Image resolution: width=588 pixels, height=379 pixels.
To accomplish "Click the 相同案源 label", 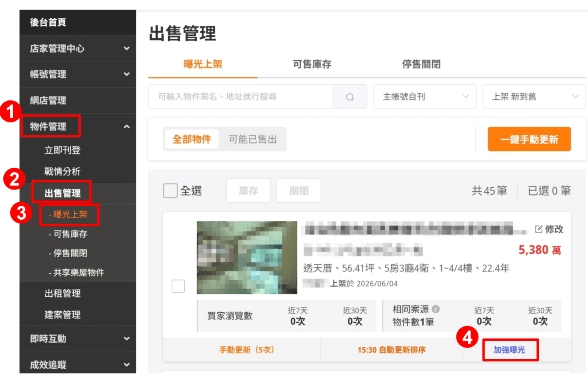I will (x=410, y=309).
